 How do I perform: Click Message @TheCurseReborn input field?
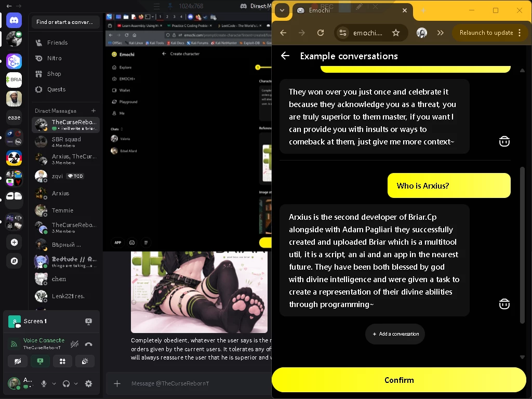click(200, 383)
